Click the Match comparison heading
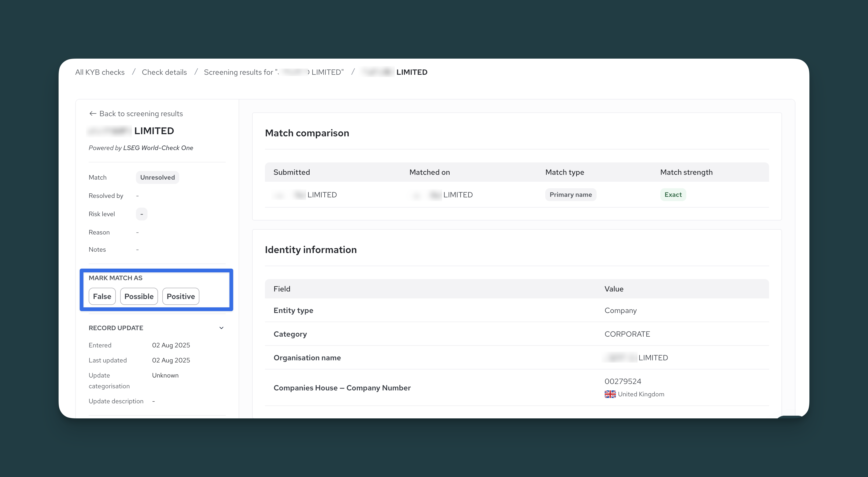This screenshot has width=868, height=477. pyautogui.click(x=307, y=133)
